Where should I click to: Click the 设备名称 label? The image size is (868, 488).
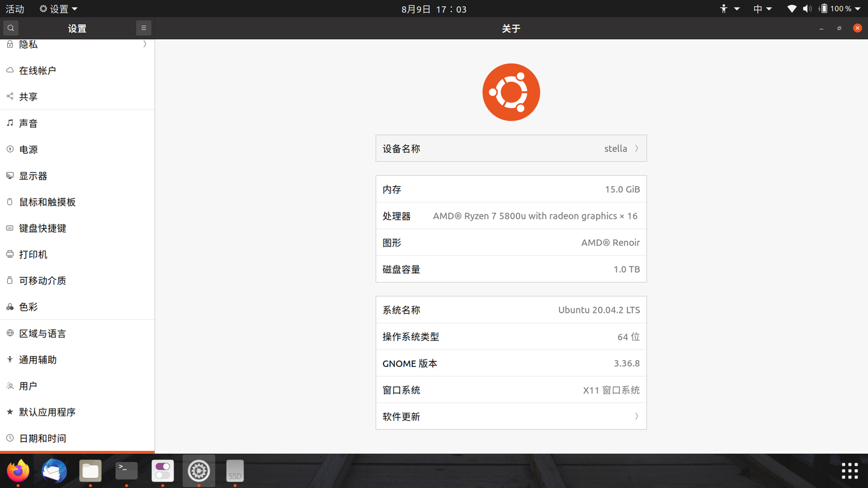coord(401,149)
